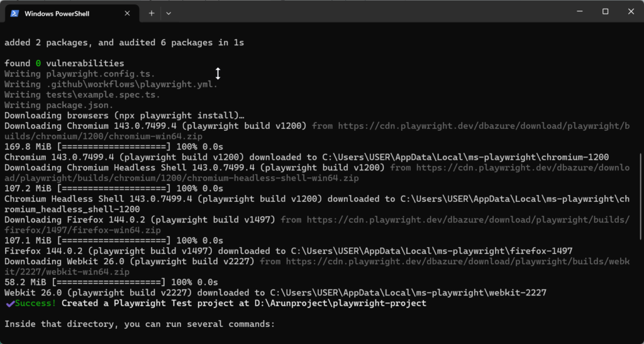This screenshot has height=344, width=644.
Task: Click the green 0 vulnerabilities count
Action: [38, 64]
